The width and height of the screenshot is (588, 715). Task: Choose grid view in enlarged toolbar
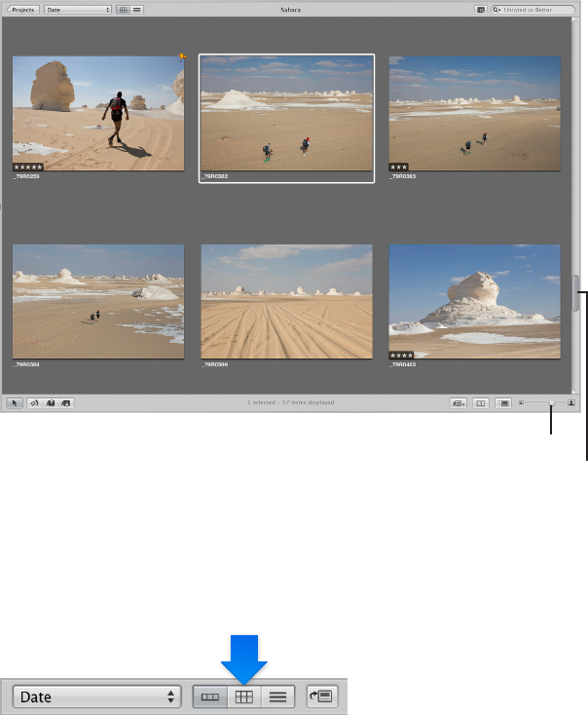click(243, 696)
